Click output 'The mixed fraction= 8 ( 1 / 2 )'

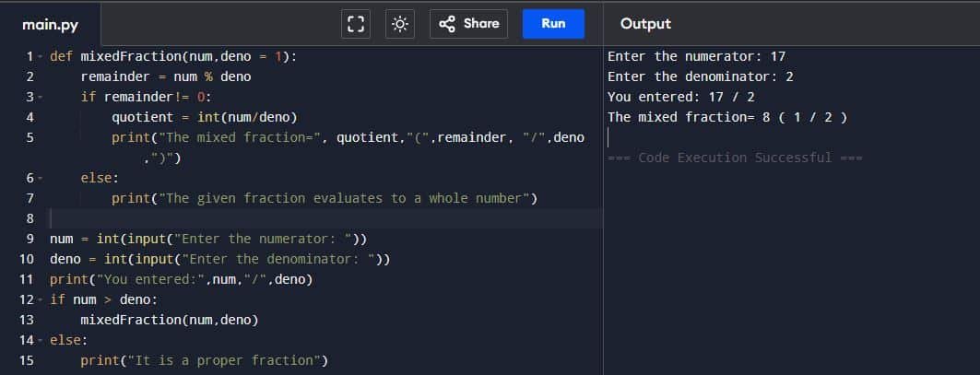click(726, 118)
